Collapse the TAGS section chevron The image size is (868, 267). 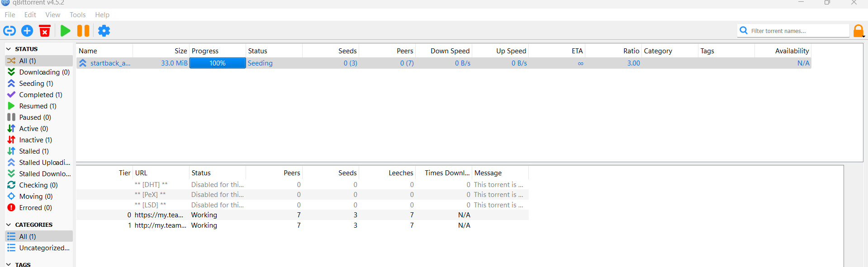click(x=9, y=264)
